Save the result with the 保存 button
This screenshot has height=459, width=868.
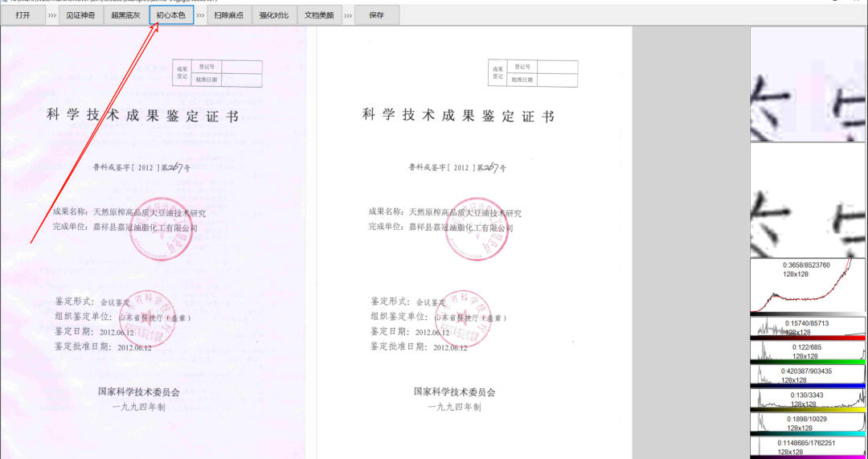click(376, 15)
